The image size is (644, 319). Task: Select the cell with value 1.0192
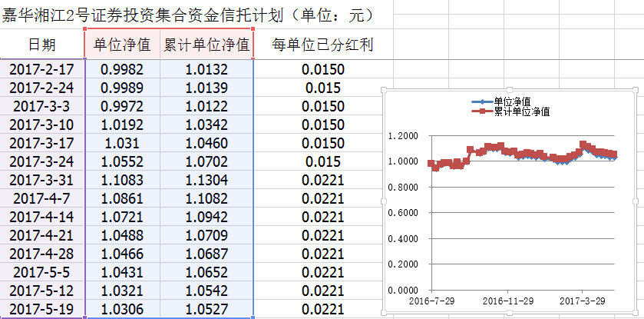122,125
